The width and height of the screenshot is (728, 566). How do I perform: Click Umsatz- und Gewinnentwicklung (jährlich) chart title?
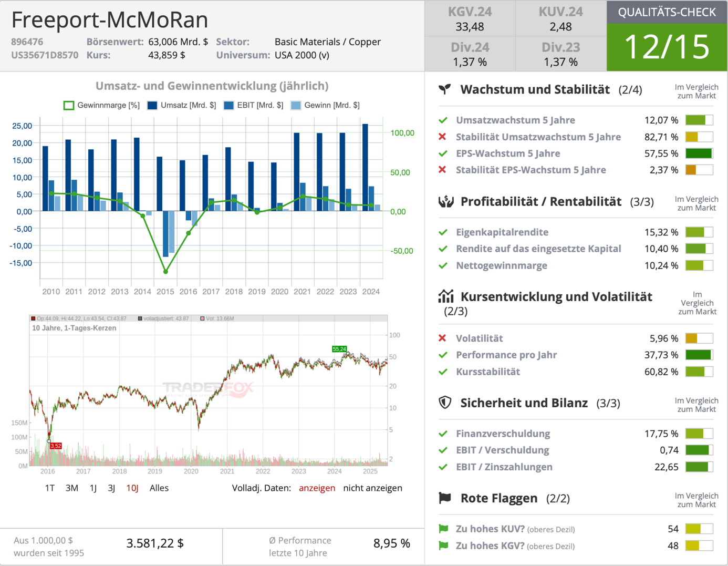(x=212, y=86)
